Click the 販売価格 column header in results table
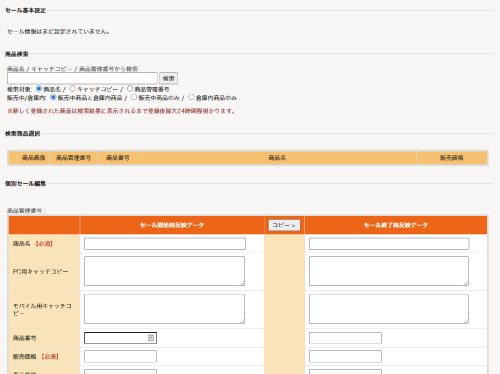 coord(452,158)
